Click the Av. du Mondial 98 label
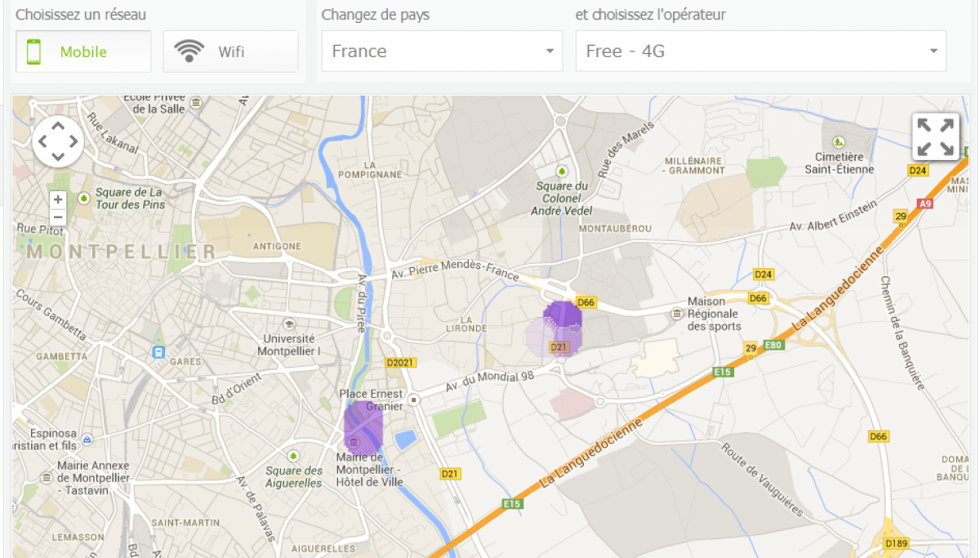 click(x=488, y=381)
